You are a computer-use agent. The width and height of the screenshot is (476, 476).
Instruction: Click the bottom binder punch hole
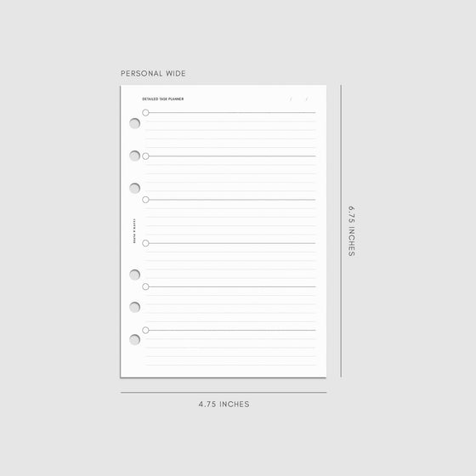point(135,340)
